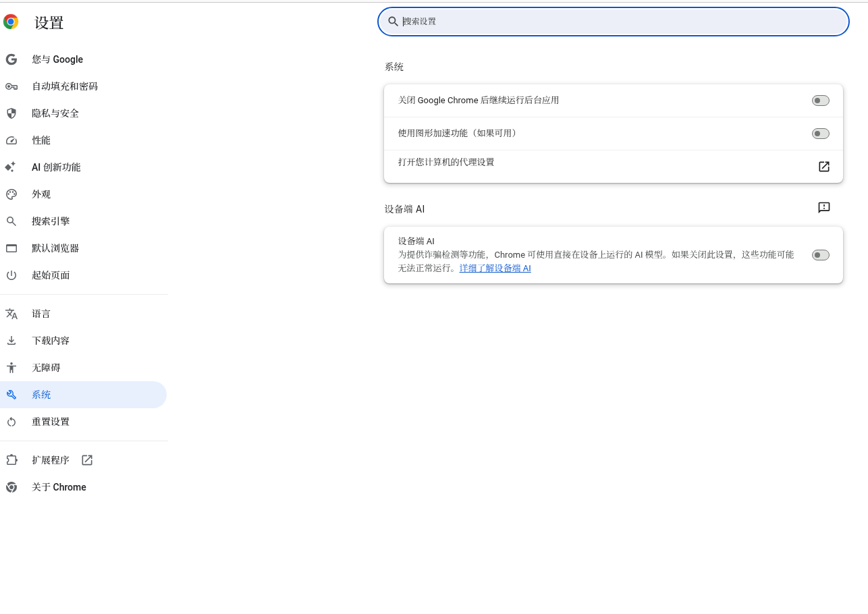Click the download icon for 下载内容
The width and height of the screenshot is (868, 614).
coord(11,341)
